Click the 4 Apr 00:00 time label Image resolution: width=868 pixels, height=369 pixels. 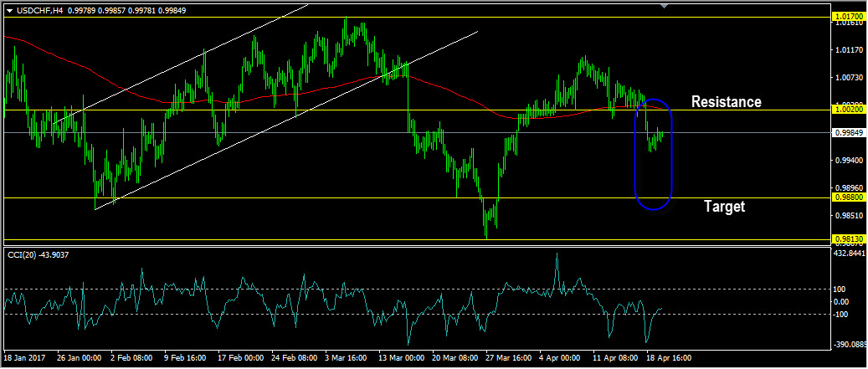[x=562, y=358]
